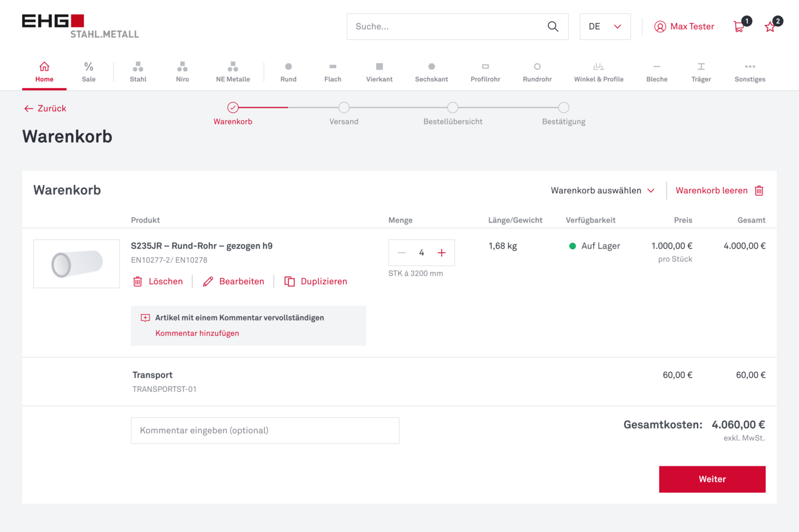Click the search magnifier icon
The height and width of the screenshot is (532, 799).
tap(552, 27)
